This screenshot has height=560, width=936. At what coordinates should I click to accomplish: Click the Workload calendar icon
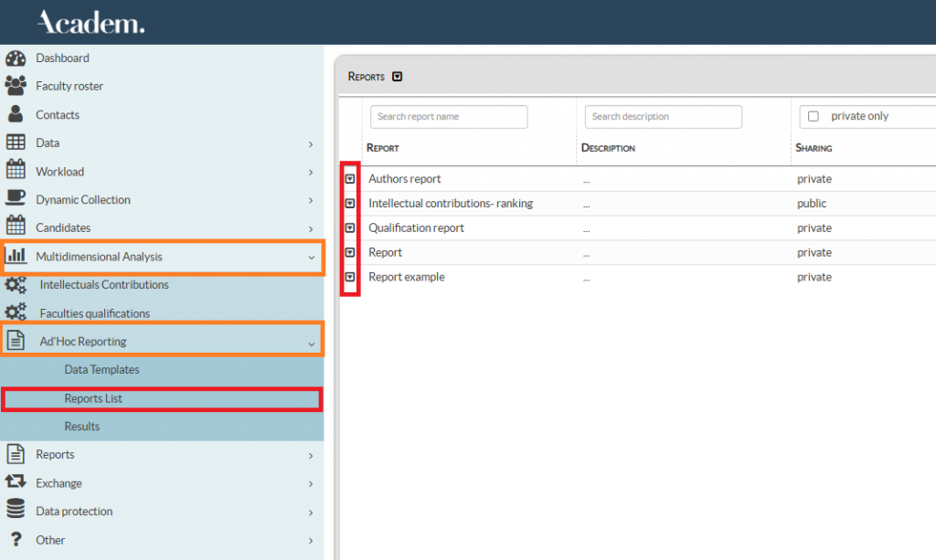pos(16,171)
